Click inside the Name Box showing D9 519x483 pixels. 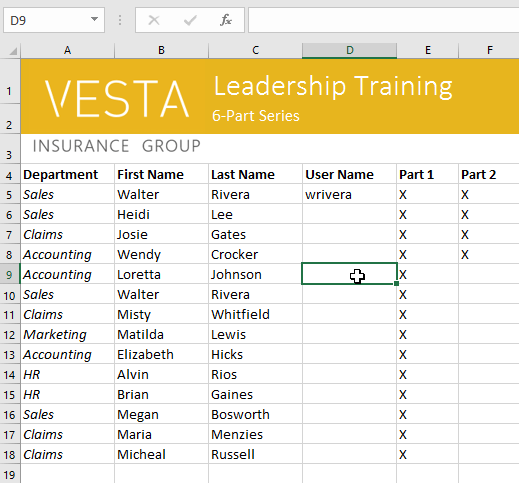pyautogui.click(x=47, y=20)
